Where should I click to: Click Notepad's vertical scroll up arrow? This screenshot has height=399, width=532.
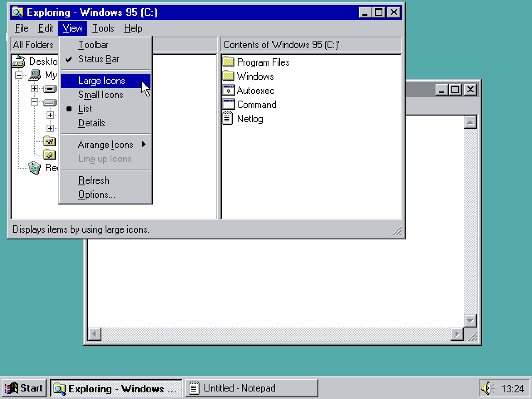coord(470,122)
